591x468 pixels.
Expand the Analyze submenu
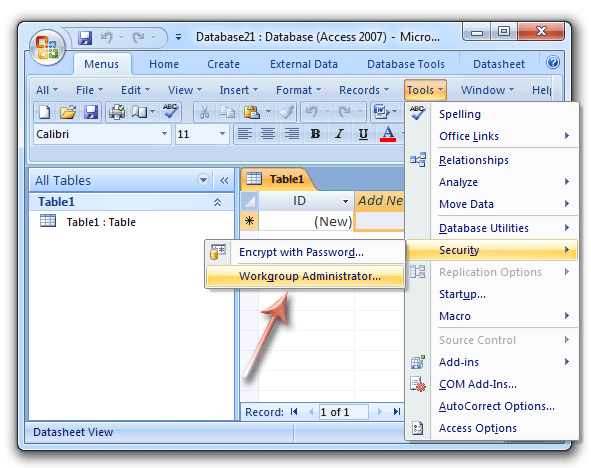click(492, 182)
